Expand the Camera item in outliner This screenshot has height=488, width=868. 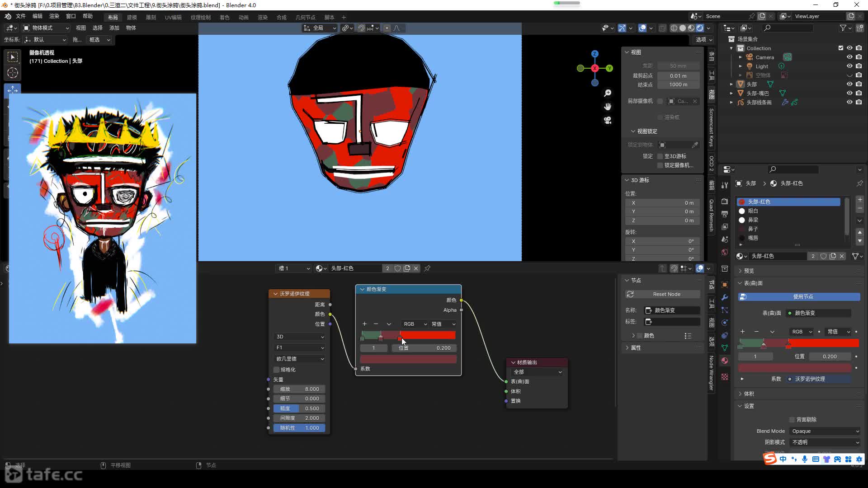pyautogui.click(x=740, y=57)
